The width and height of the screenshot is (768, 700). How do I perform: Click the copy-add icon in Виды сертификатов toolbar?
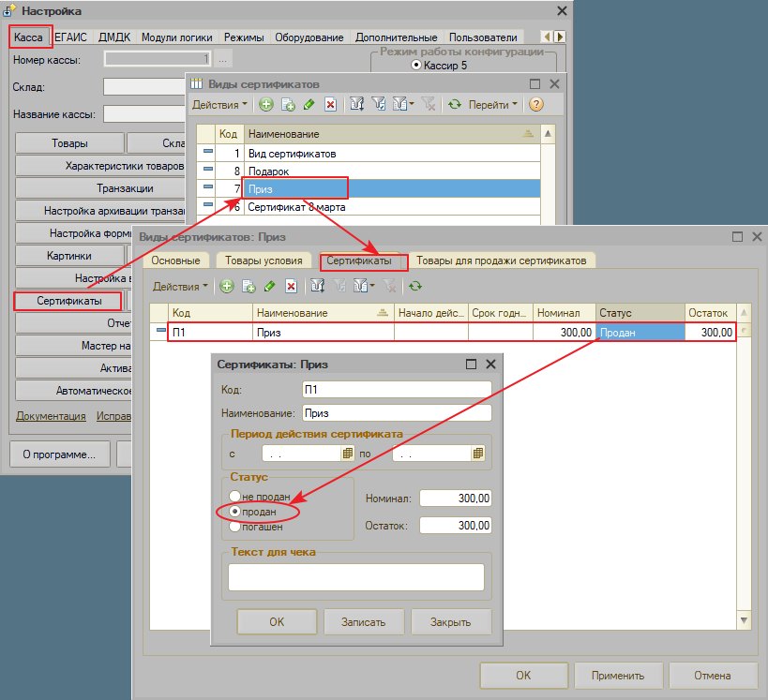pyautogui.click(x=288, y=104)
